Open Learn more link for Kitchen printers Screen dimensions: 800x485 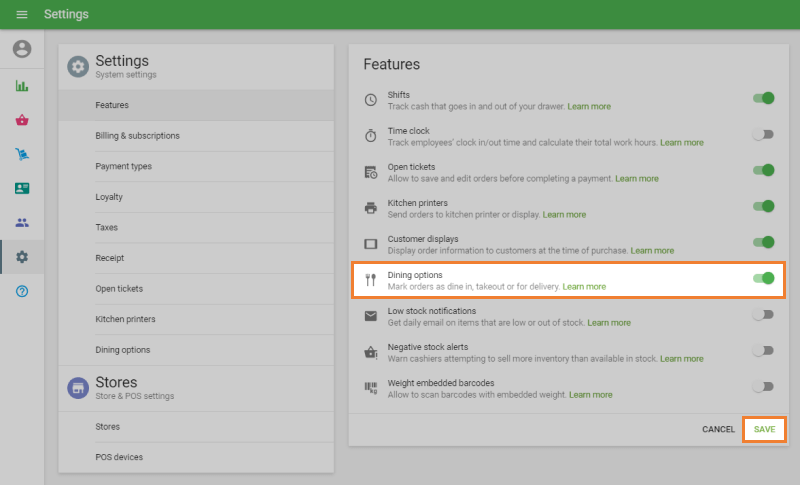(x=564, y=215)
